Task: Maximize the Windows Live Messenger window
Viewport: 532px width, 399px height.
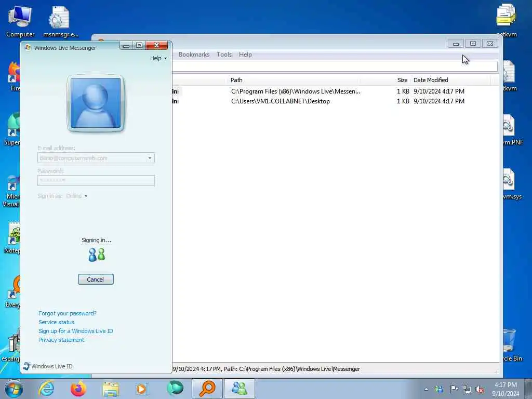Action: click(x=139, y=46)
